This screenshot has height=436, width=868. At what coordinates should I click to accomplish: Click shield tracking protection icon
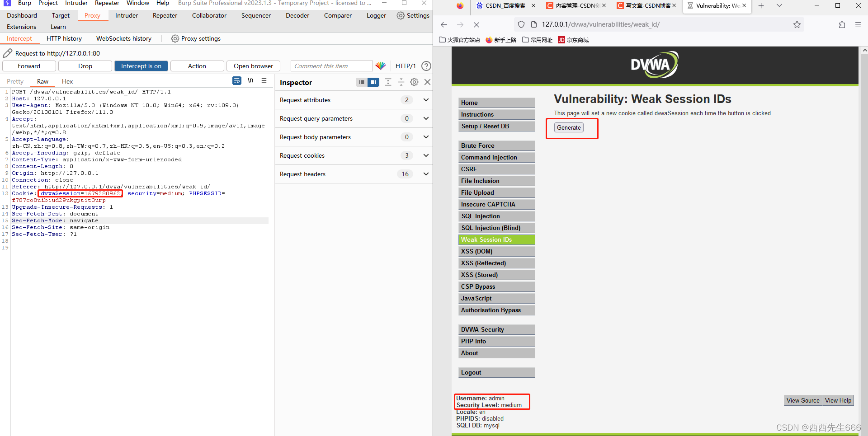pyautogui.click(x=521, y=24)
